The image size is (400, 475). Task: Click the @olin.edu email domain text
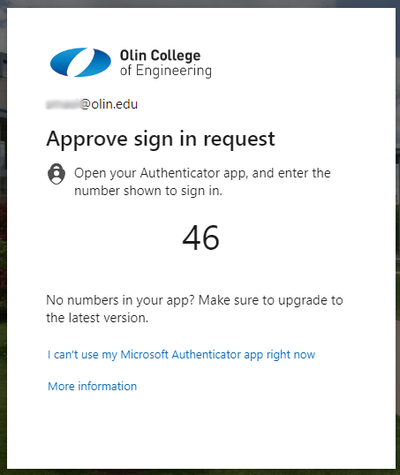pyautogui.click(x=109, y=104)
